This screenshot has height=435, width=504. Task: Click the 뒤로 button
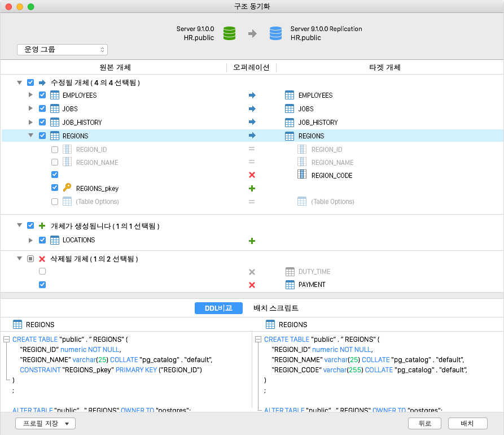pos(425,423)
